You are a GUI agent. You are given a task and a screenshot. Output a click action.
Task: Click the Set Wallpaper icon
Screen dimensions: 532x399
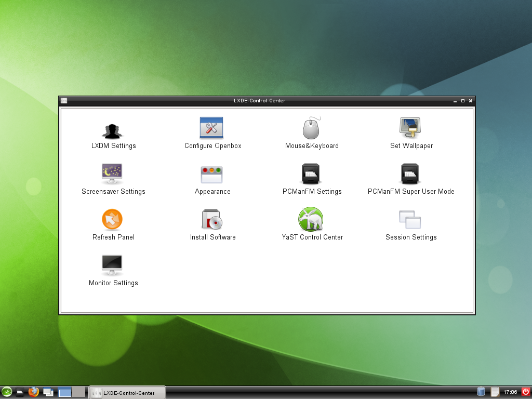click(x=410, y=128)
